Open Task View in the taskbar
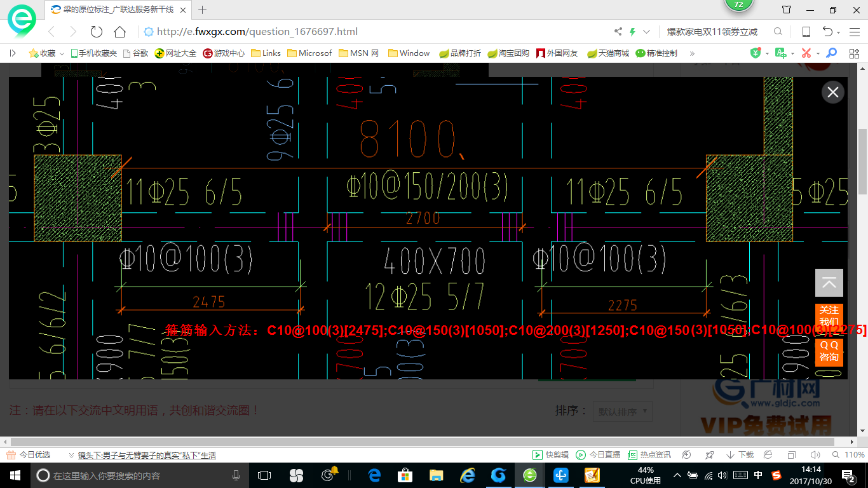868x488 pixels. [264, 475]
